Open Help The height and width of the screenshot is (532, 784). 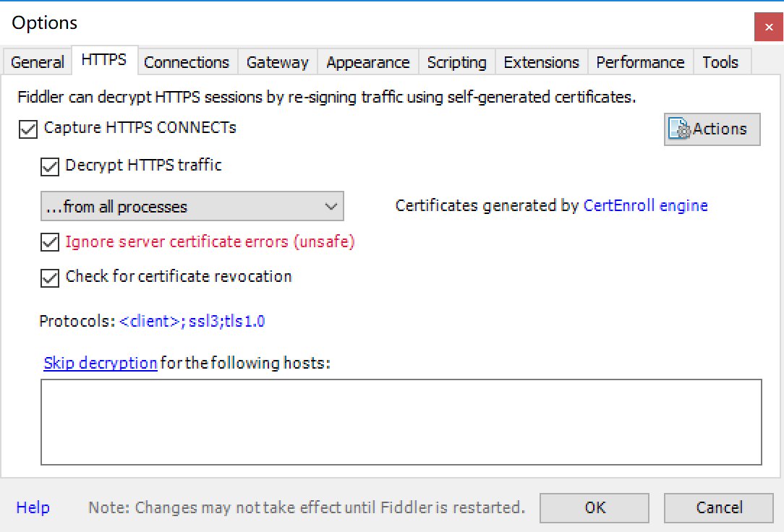click(33, 508)
